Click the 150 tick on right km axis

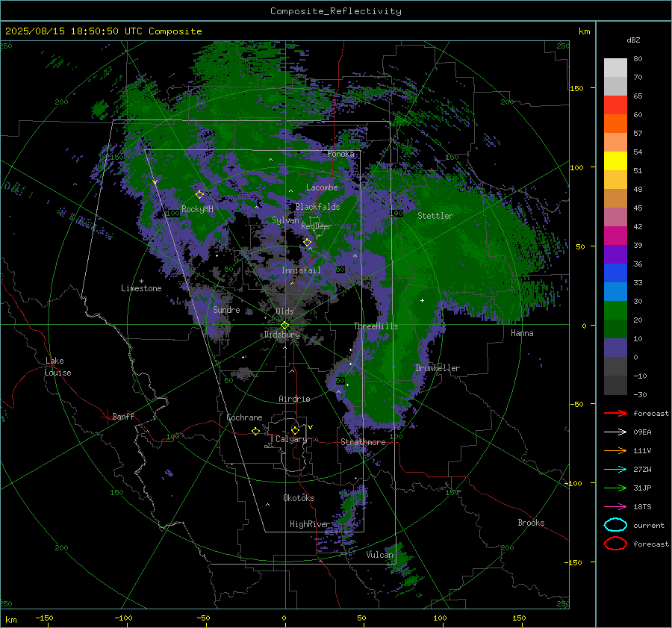pos(576,88)
